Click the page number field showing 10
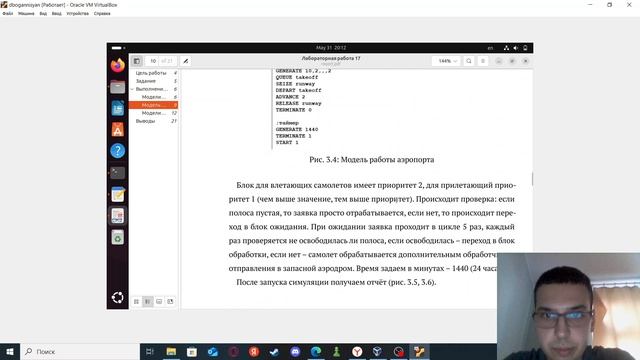This screenshot has width=640, height=360. (153, 61)
